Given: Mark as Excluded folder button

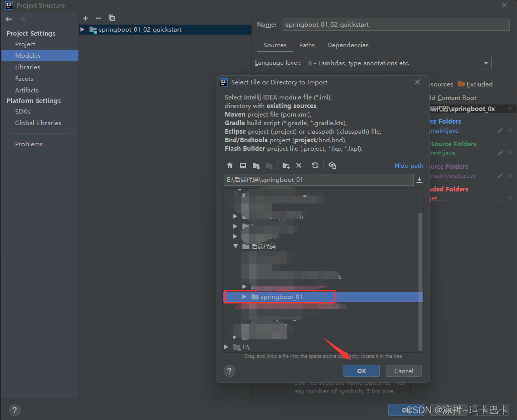Looking at the screenshot, I should tap(475, 84).
